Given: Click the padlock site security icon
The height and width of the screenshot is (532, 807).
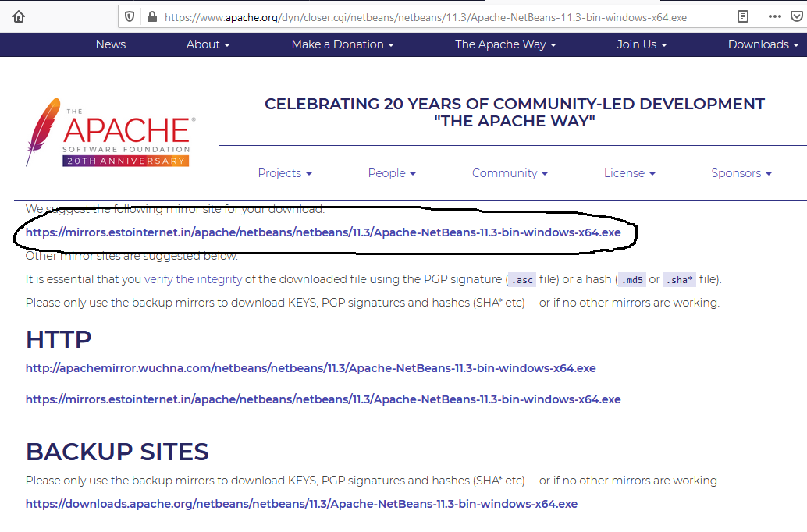Looking at the screenshot, I should pos(152,17).
